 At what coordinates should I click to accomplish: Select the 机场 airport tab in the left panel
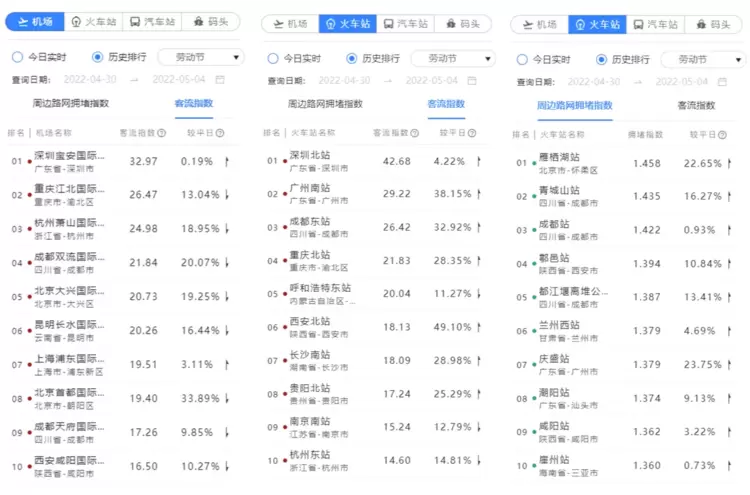(x=35, y=22)
